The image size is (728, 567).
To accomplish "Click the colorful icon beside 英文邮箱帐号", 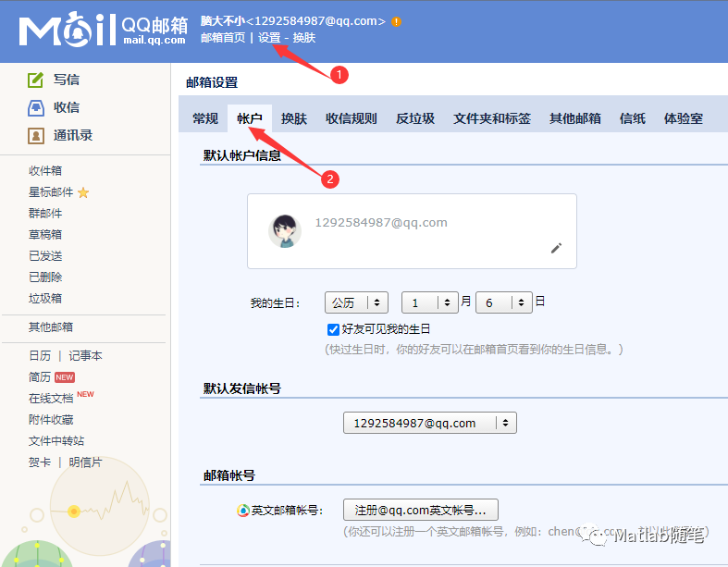I will click(243, 511).
